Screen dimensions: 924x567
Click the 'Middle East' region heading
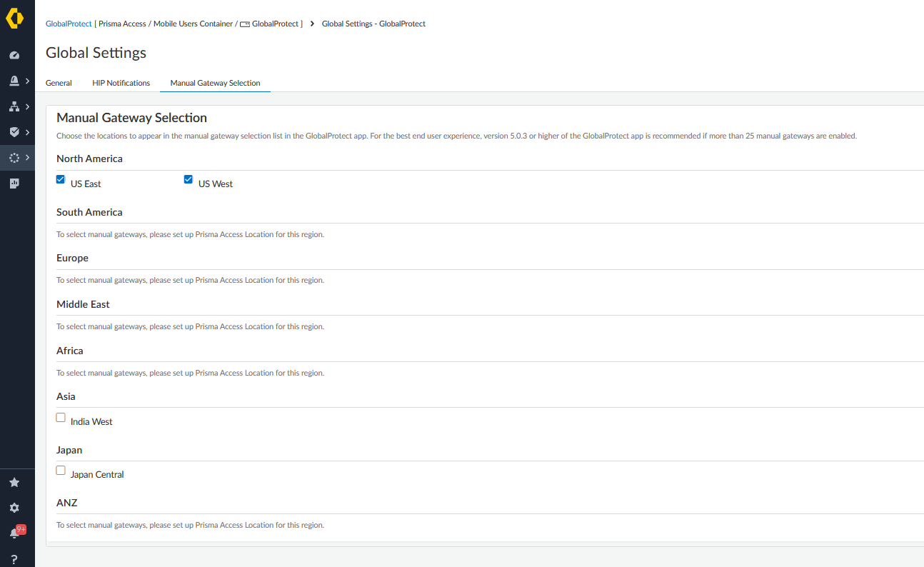(x=83, y=304)
